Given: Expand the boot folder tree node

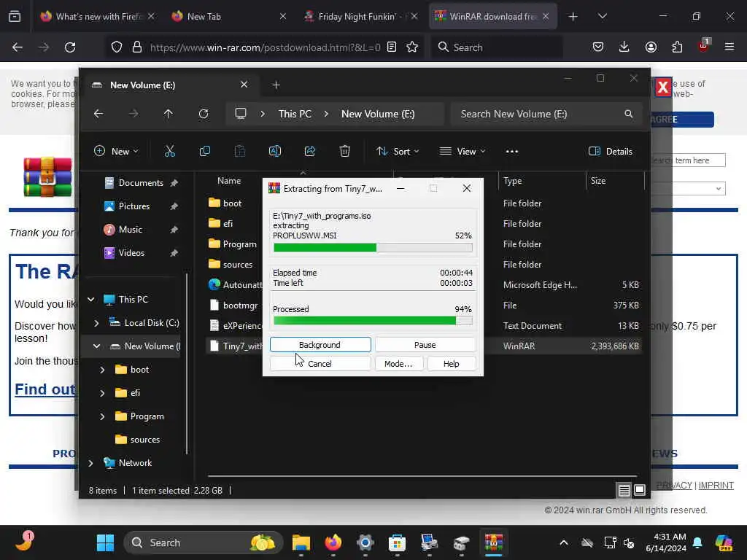Looking at the screenshot, I should coord(102,370).
